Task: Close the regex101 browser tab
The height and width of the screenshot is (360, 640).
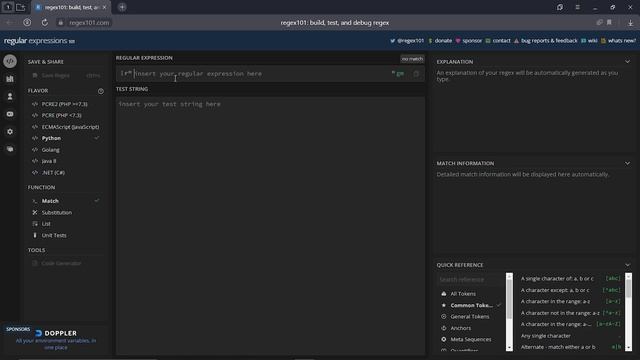Action: [104, 7]
